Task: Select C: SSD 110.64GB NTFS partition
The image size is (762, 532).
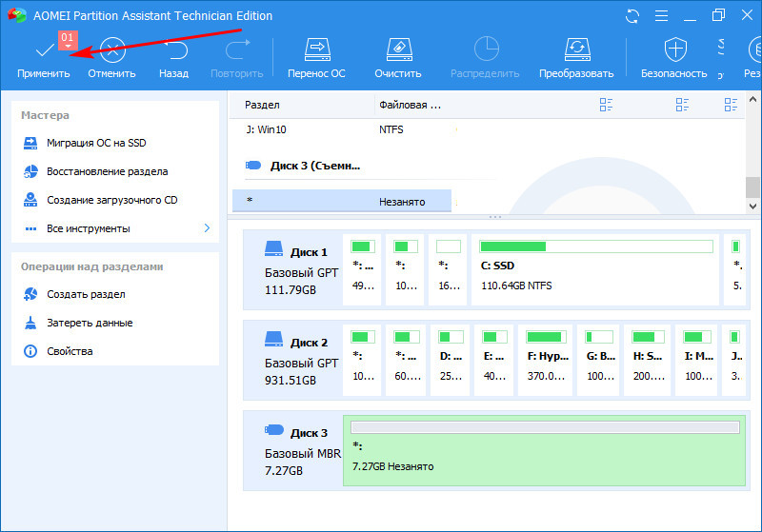Action: (594, 270)
